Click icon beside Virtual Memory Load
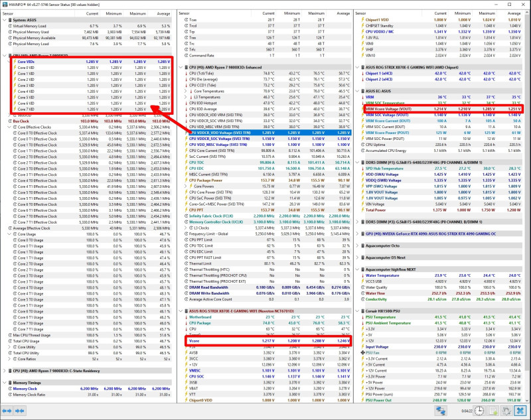This screenshot has height=420, width=531. point(10,26)
